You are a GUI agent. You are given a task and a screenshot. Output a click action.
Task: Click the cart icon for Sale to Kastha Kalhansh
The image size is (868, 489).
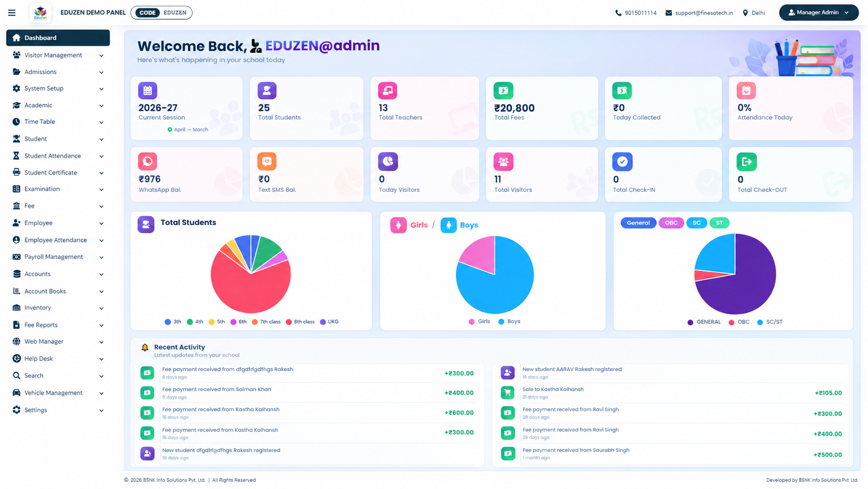[x=508, y=392]
